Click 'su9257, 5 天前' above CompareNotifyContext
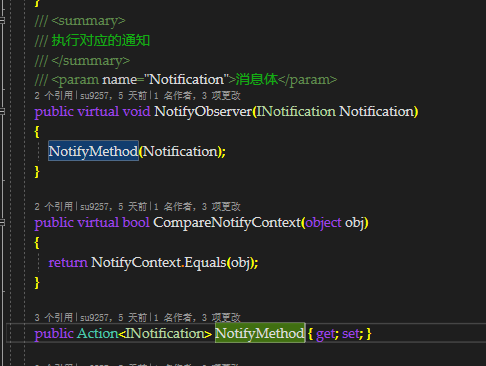 113,207
